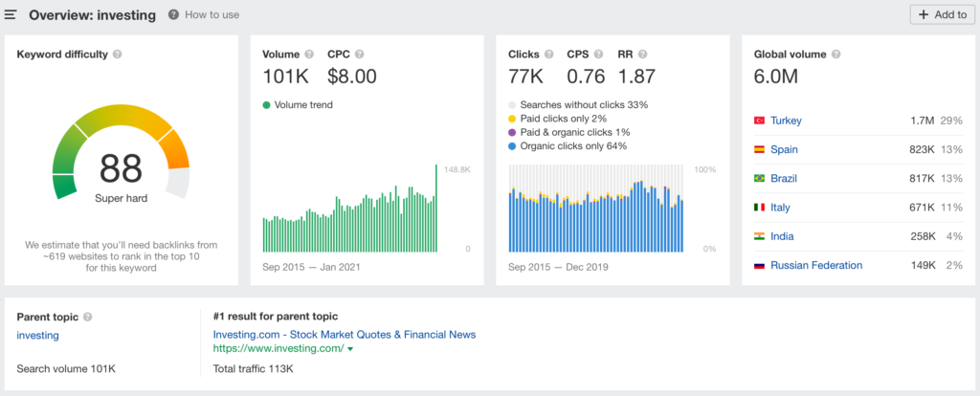The image size is (980, 396).
Task: Click the Paid & organic clicks purple dot
Action: point(512,132)
